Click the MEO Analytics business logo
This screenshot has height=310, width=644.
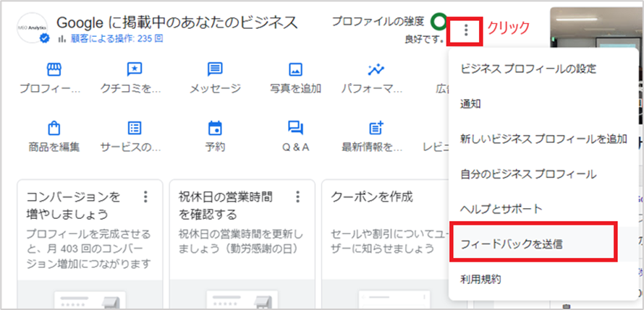32,28
